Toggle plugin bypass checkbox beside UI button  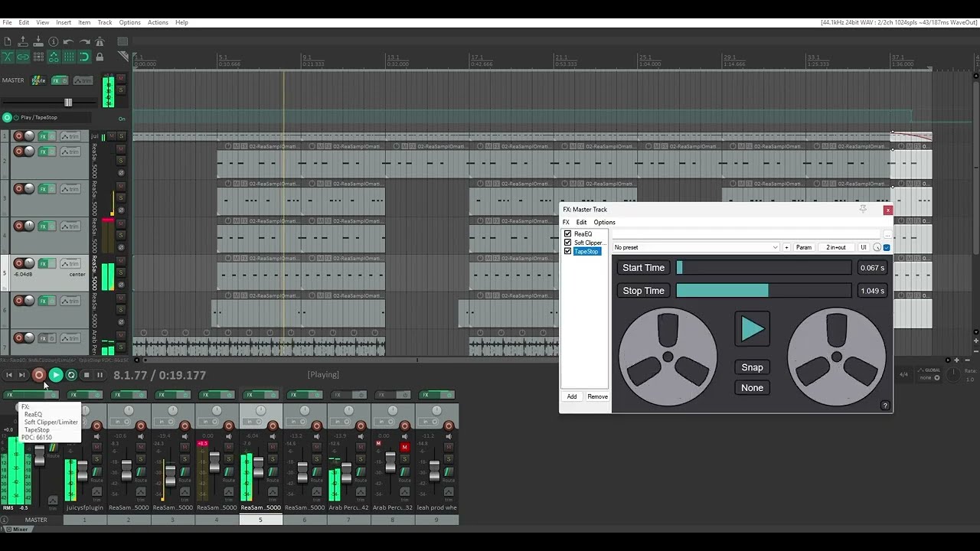pyautogui.click(x=887, y=247)
